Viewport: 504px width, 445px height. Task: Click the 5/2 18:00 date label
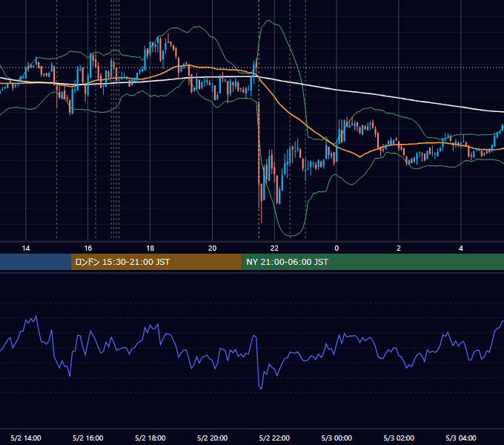coord(150,438)
